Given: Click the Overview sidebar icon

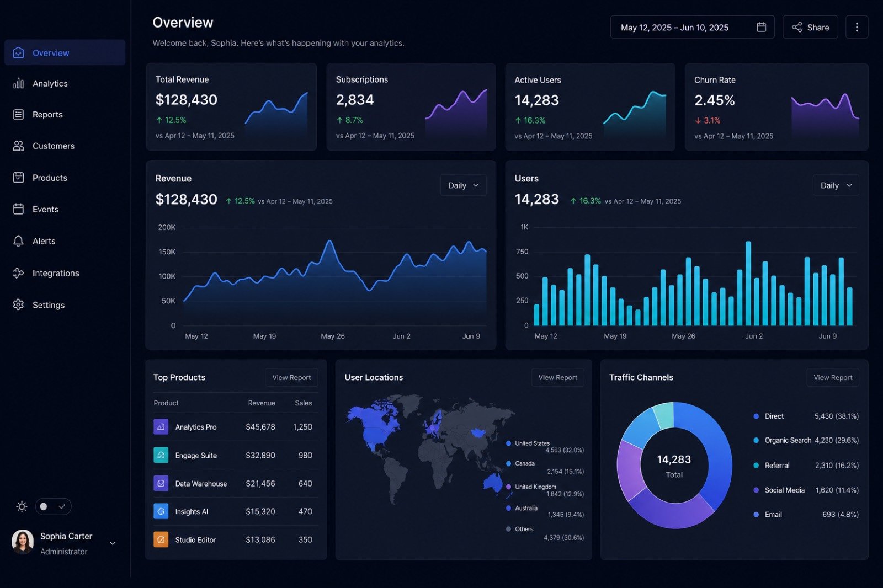Looking at the screenshot, I should [18, 53].
